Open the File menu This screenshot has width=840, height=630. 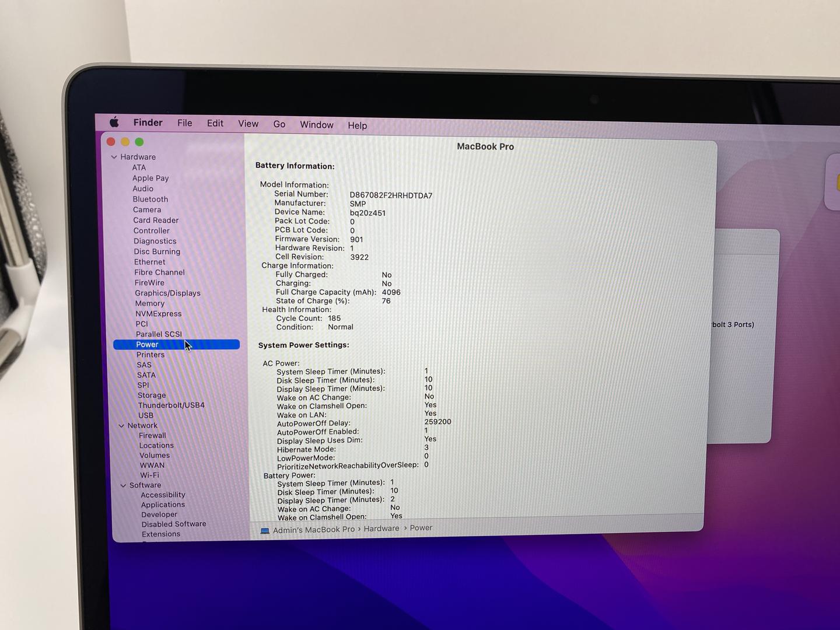[185, 123]
